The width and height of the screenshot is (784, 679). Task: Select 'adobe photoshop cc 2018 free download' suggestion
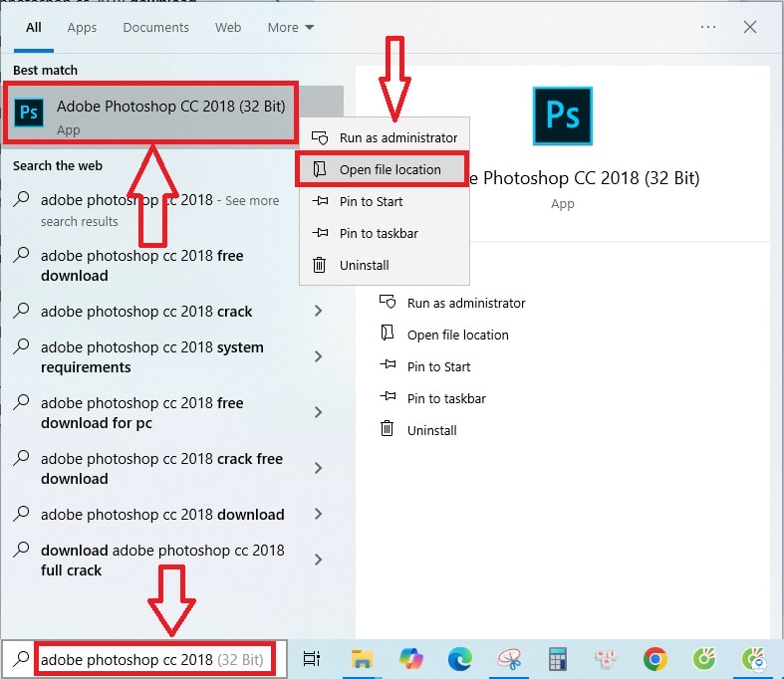point(142,266)
